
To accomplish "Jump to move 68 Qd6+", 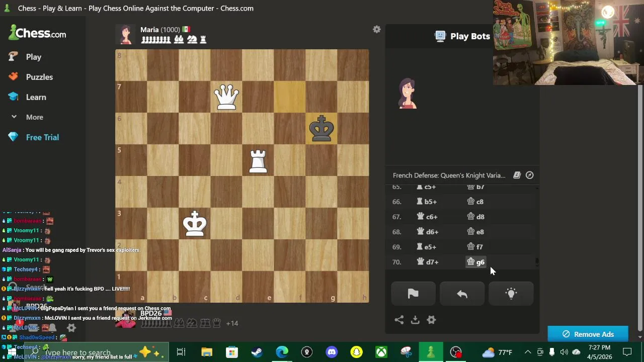I will click(428, 232).
